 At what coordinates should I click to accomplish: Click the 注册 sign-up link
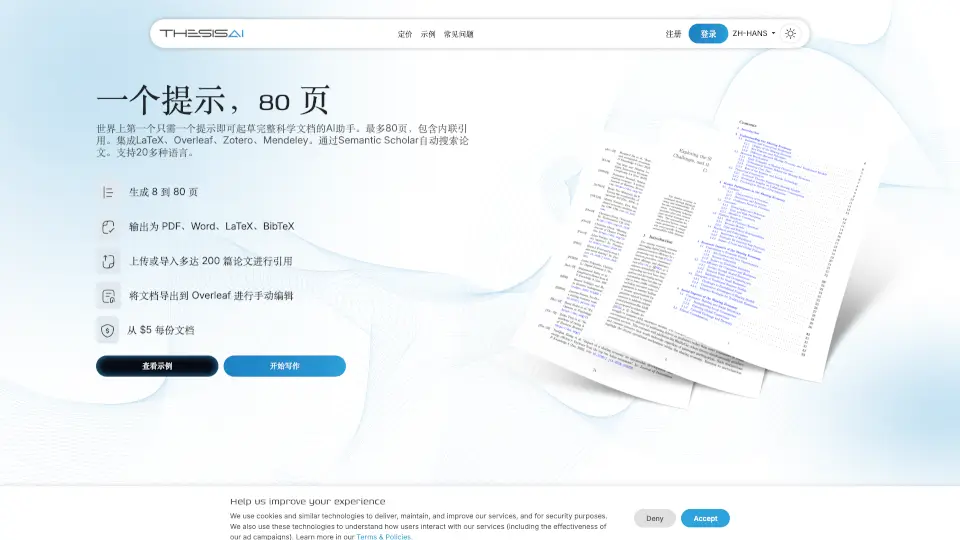click(674, 34)
